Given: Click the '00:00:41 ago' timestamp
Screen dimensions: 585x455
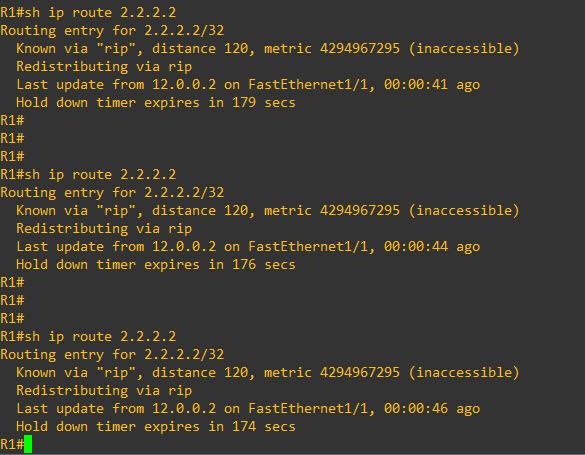Looking at the screenshot, I should [432, 85].
